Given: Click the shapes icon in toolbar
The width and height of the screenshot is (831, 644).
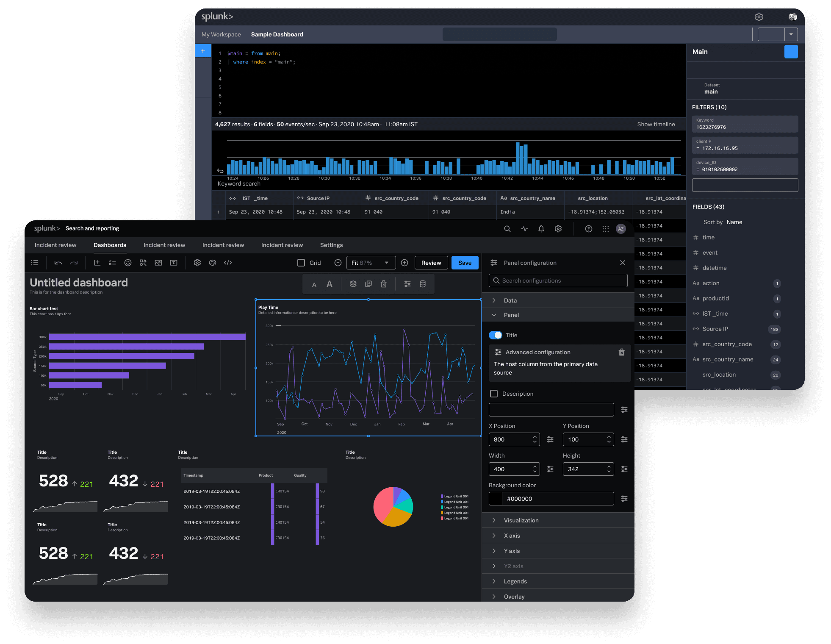Looking at the screenshot, I should (143, 263).
